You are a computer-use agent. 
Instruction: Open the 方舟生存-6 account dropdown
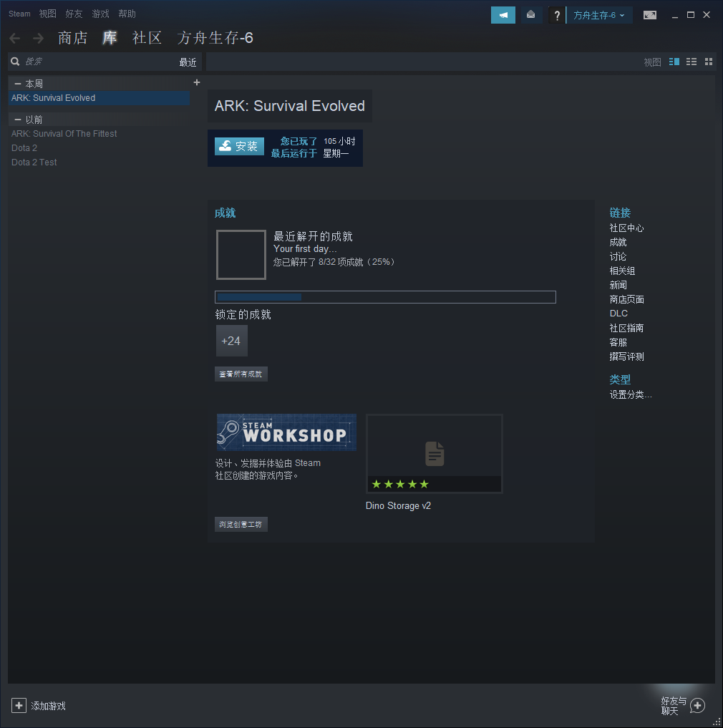[599, 15]
